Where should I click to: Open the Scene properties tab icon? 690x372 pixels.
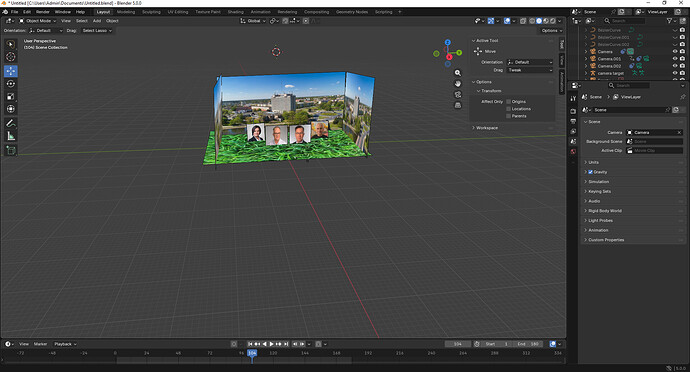tap(573, 141)
